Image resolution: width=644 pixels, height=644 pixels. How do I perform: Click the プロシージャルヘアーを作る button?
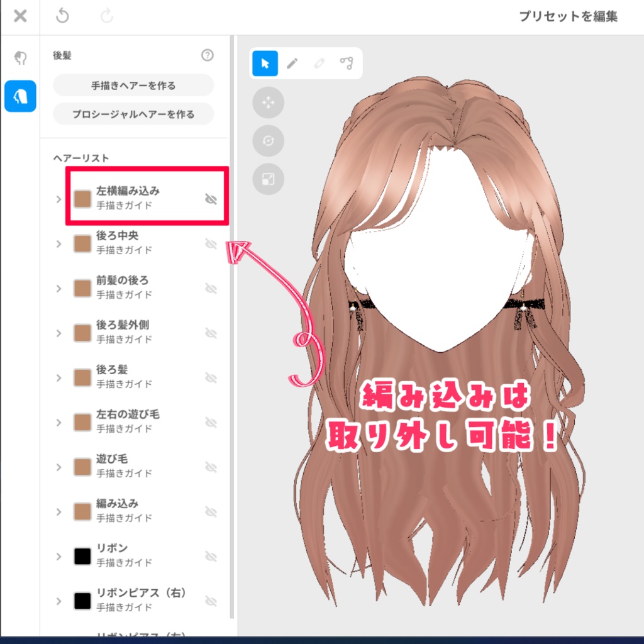(x=133, y=114)
